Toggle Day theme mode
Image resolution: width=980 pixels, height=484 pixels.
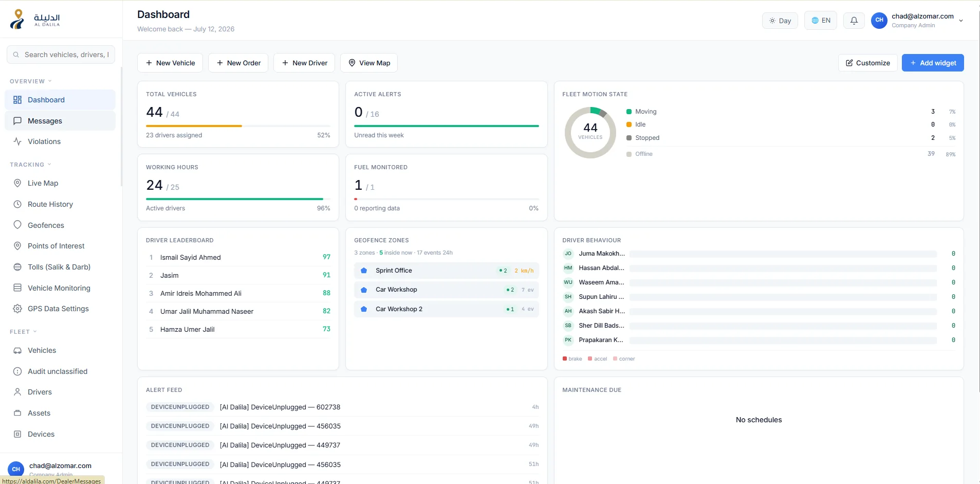coord(780,21)
